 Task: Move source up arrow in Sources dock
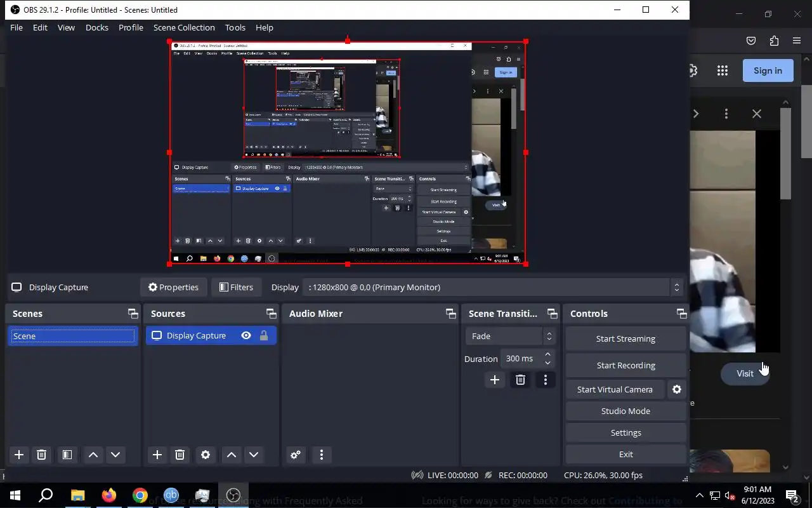point(232,455)
